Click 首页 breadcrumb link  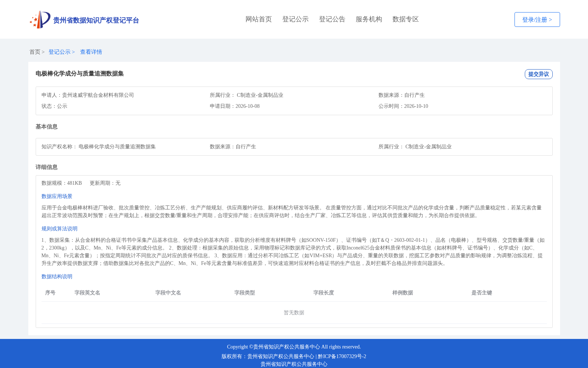pos(35,52)
